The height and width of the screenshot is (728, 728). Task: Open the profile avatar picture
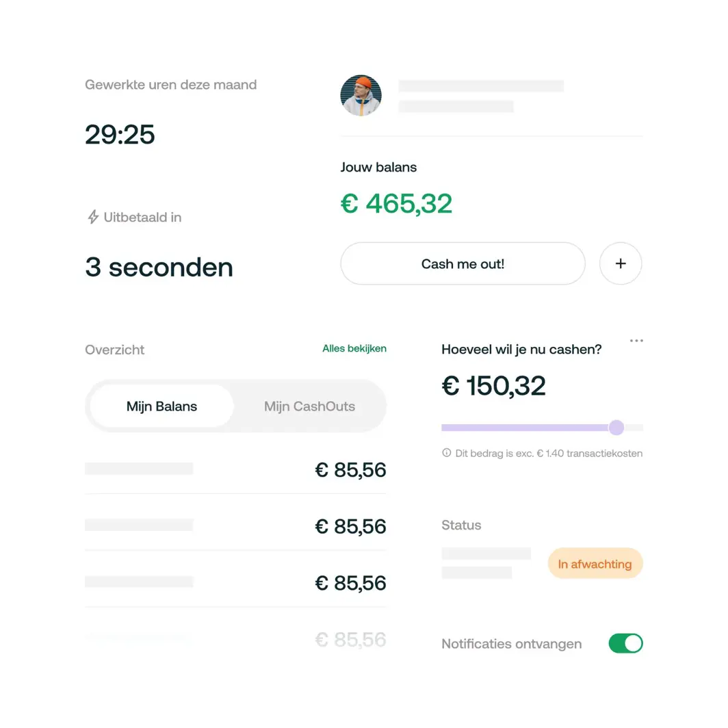click(361, 95)
